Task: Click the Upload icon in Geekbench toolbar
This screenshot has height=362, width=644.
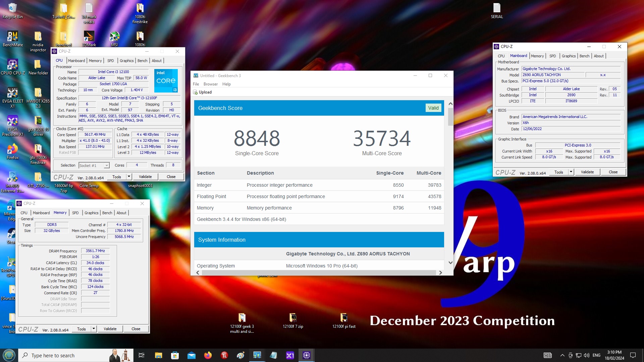Action: point(195,92)
